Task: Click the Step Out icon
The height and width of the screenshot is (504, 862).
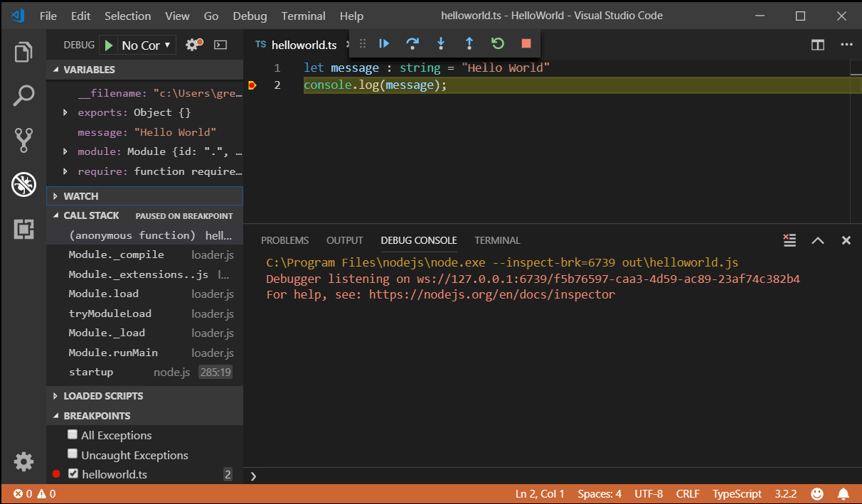Action: tap(469, 43)
